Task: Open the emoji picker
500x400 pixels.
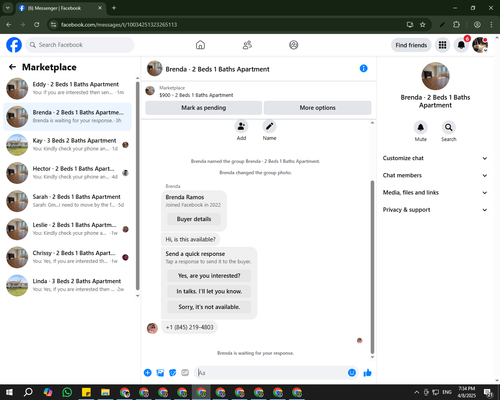Action: click(352, 373)
